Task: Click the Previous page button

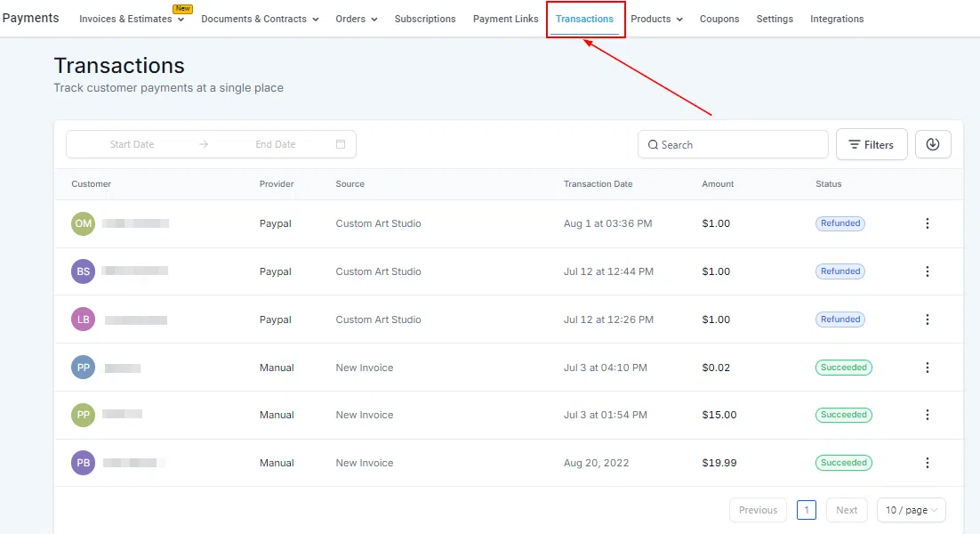Action: click(x=758, y=510)
